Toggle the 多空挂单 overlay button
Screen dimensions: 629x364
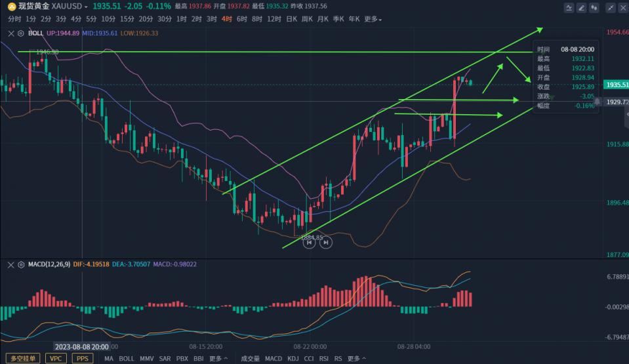click(22, 359)
